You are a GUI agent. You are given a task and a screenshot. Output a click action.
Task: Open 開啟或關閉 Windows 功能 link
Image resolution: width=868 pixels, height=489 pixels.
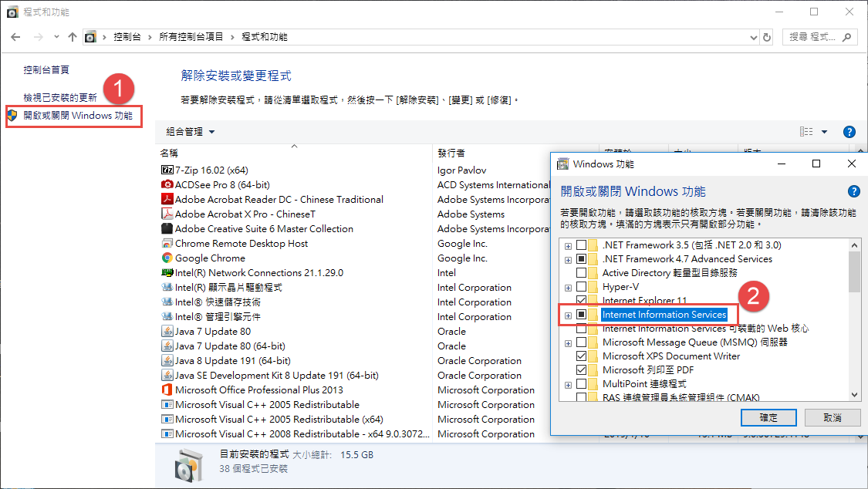(77, 116)
